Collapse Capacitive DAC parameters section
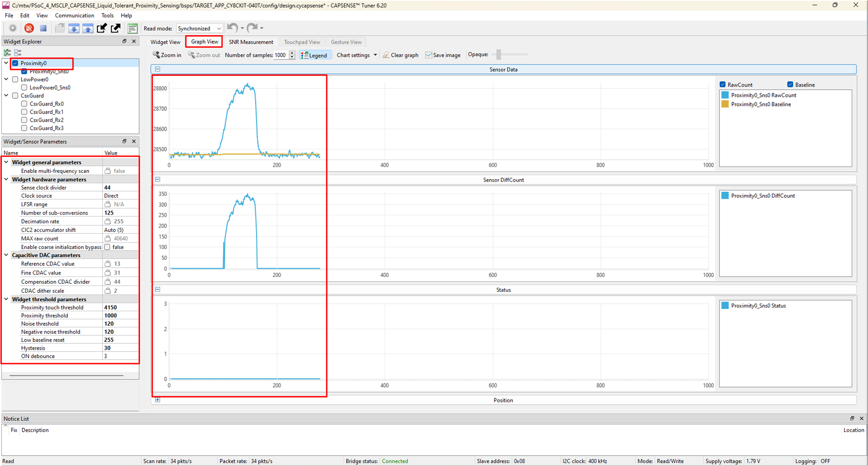The width and height of the screenshot is (868, 466). tap(6, 255)
